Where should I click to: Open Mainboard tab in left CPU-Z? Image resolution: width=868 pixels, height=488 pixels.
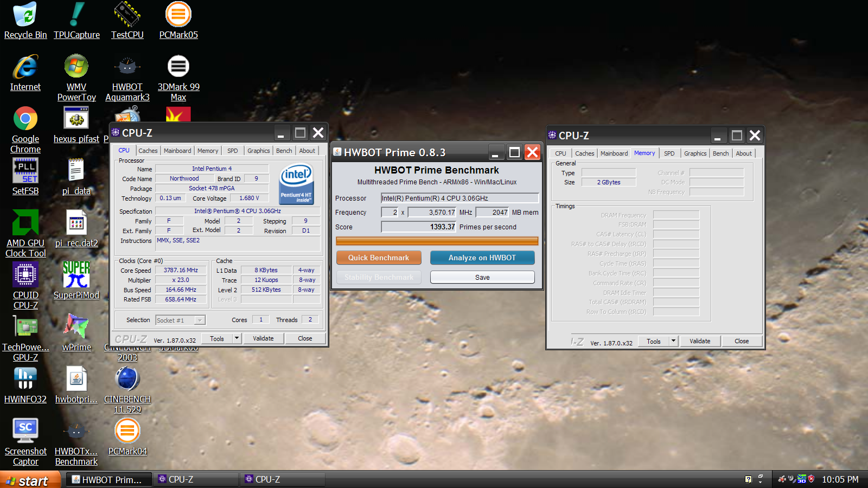click(x=177, y=151)
